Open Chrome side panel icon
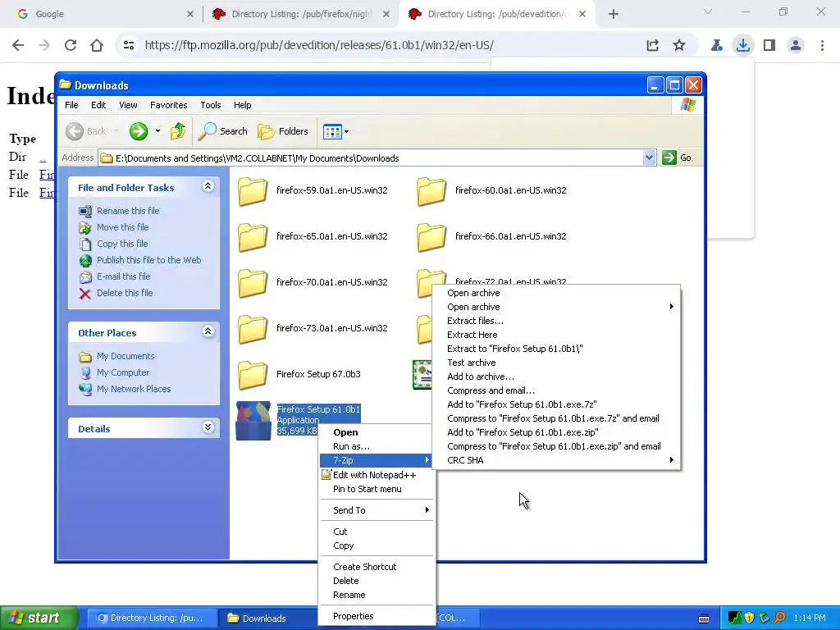 pyautogui.click(x=769, y=45)
